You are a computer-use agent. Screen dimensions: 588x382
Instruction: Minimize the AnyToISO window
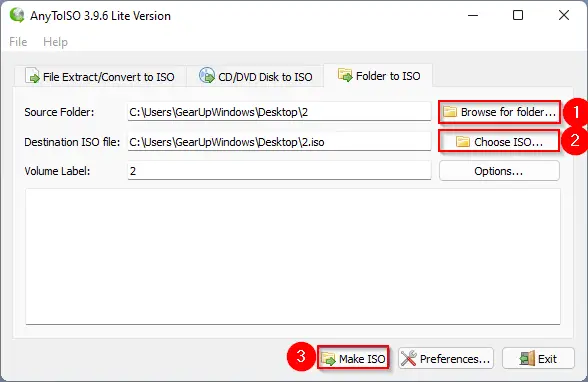[x=473, y=15]
